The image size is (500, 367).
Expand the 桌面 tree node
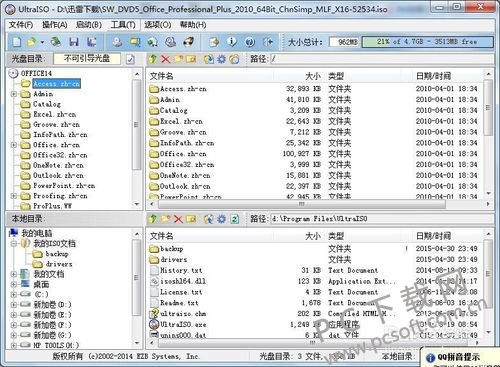coord(14,284)
